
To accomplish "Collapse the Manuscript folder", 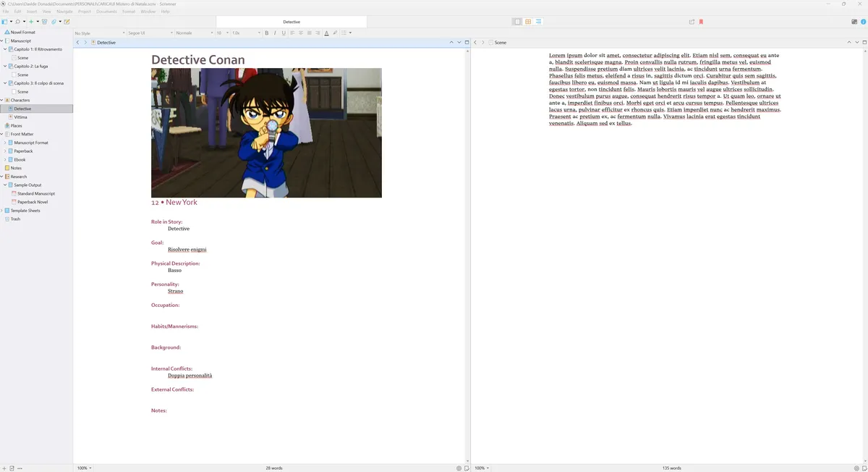I will pos(2,41).
